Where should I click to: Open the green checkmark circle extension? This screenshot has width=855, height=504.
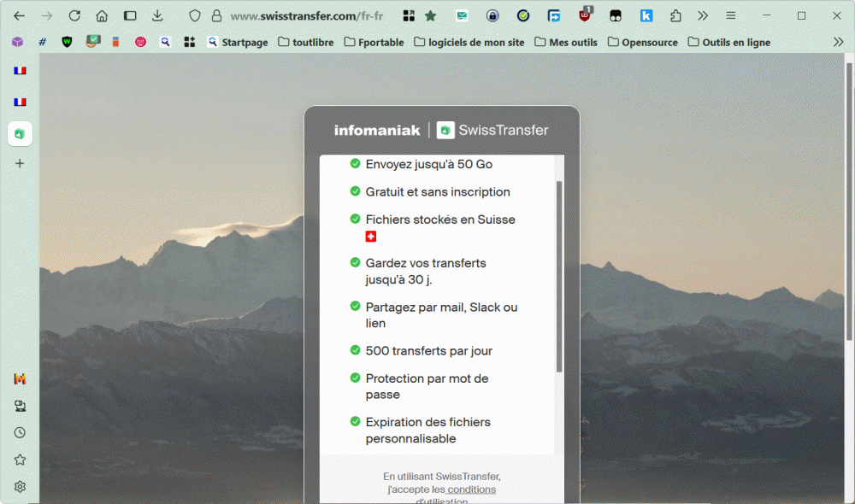point(523,15)
